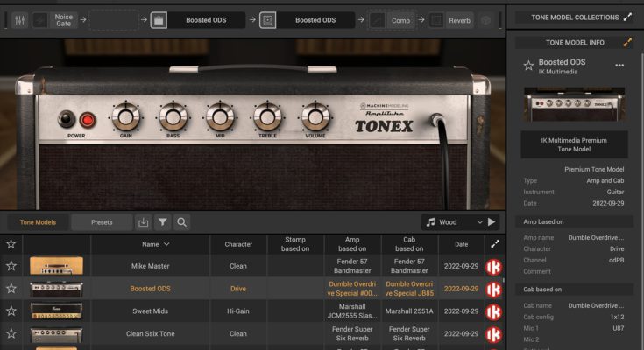Open the three-dot menu for Boosted ODS

(x=619, y=66)
